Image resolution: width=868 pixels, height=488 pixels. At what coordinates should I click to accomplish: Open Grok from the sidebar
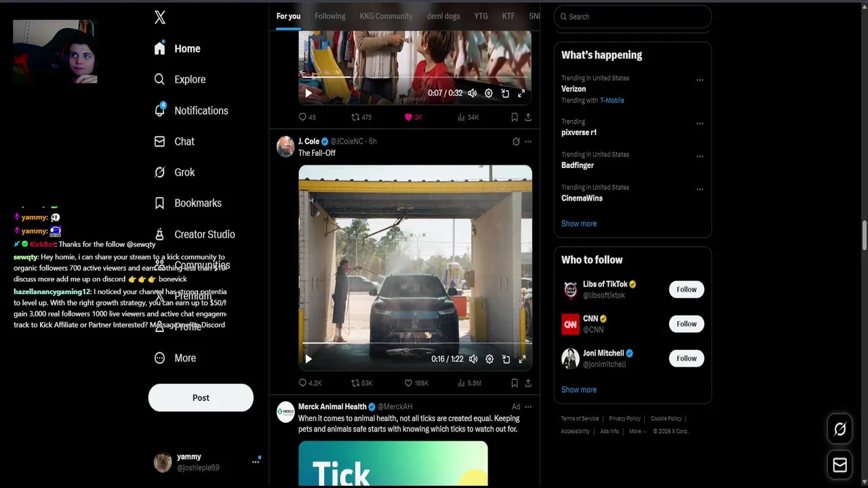tap(174, 172)
